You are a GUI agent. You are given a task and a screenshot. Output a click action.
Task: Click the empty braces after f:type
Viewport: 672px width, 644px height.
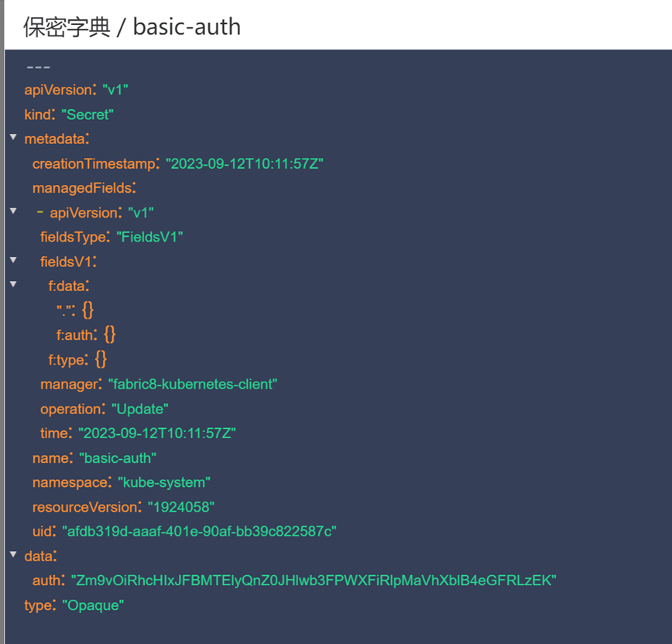[x=101, y=359]
